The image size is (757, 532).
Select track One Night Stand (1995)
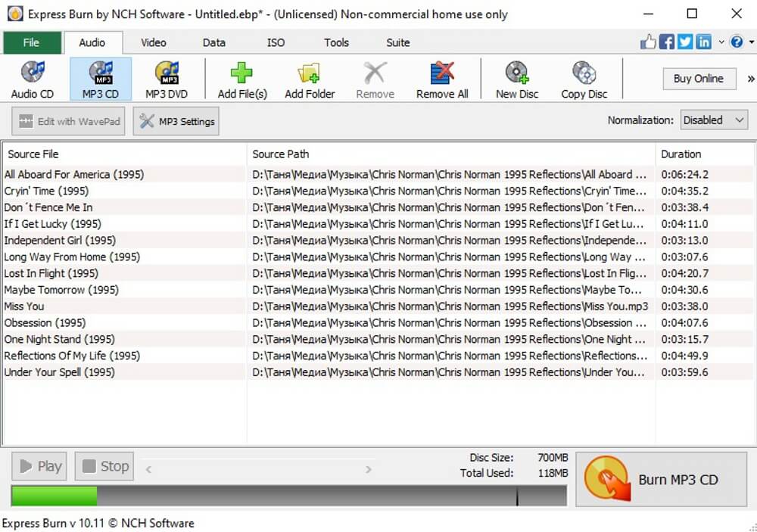click(59, 339)
